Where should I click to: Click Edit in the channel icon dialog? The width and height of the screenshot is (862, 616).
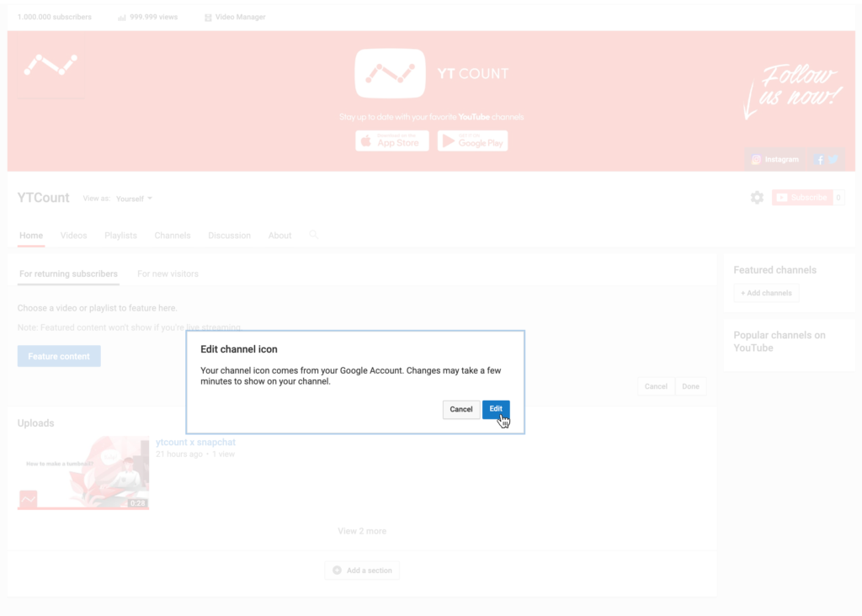point(495,409)
